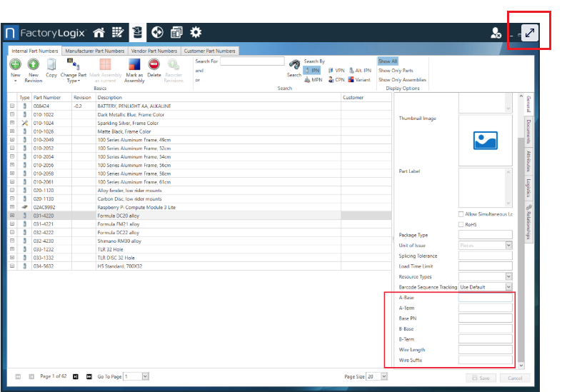Viewport: 567px width, 392px height.
Task: Expand row 010-1024
Action: [x=12, y=123]
